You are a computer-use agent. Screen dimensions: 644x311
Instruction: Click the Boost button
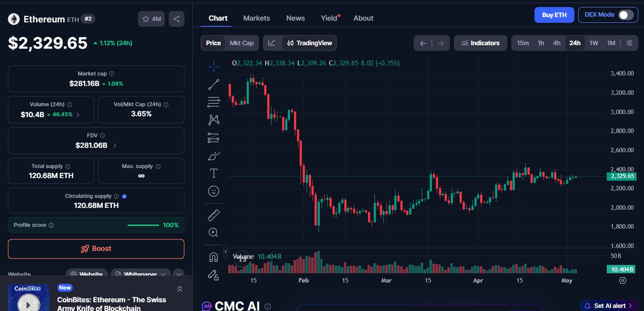click(x=96, y=249)
